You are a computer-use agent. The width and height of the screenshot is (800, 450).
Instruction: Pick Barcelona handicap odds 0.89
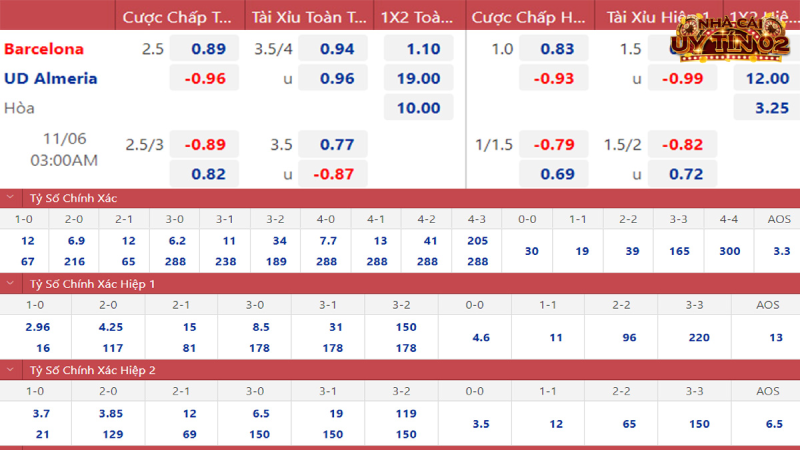click(x=204, y=49)
